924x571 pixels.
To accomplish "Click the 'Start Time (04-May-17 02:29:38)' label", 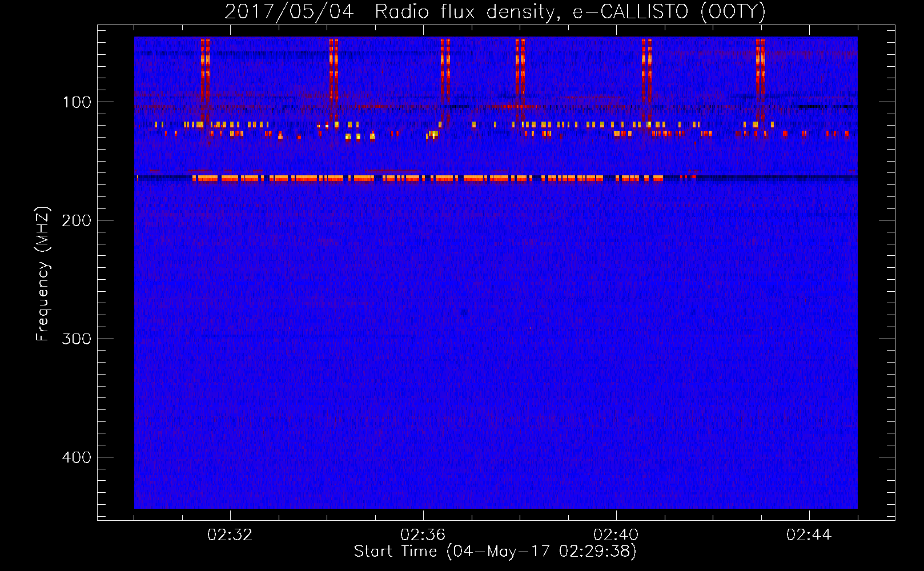I will click(495, 552).
